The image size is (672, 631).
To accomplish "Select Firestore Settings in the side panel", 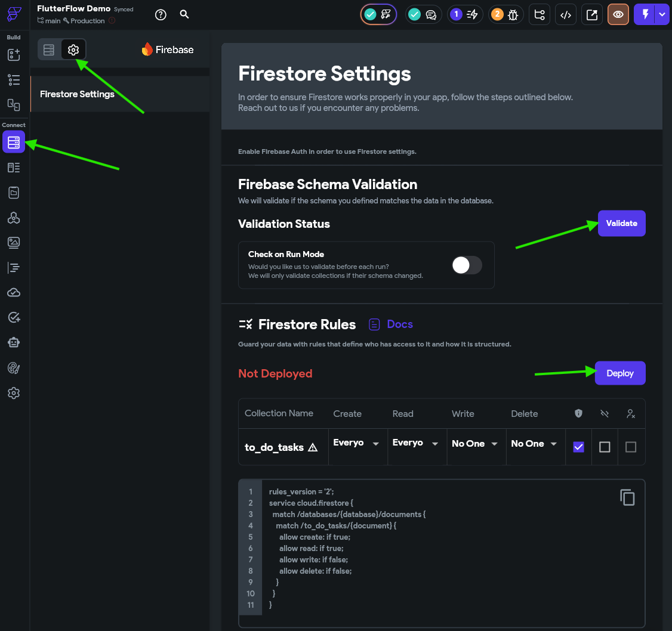I will click(120, 94).
